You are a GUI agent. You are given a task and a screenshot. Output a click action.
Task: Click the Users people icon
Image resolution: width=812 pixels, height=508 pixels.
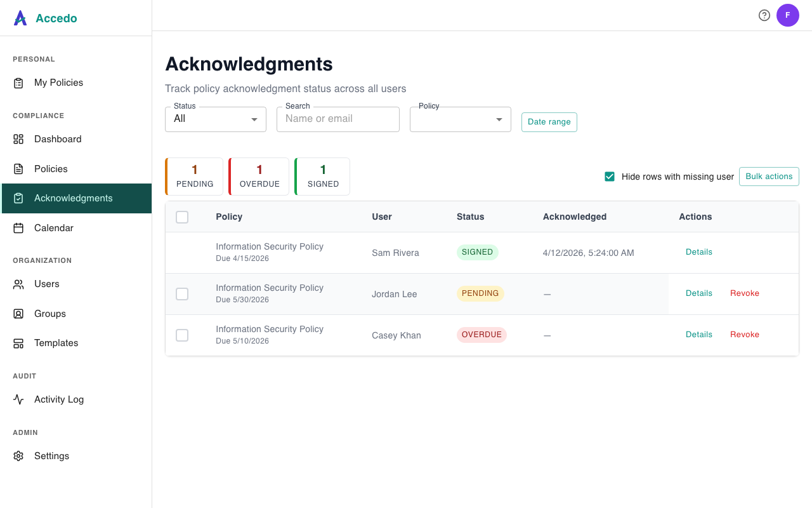[18, 284]
